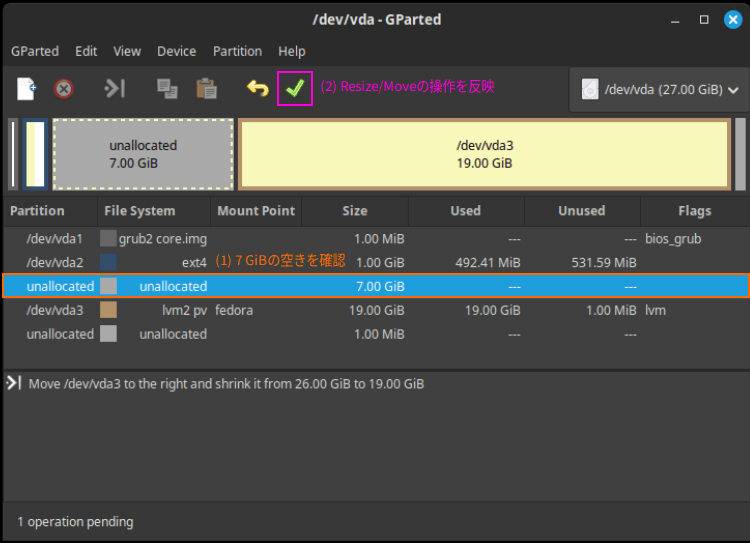Click the 7.00 GiB unallocated row color swatch

[109, 286]
